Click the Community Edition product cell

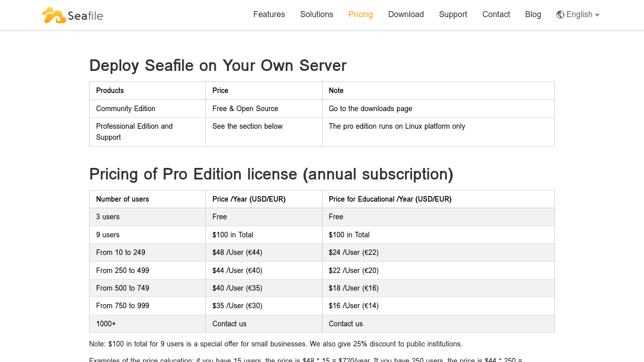[126, 109]
